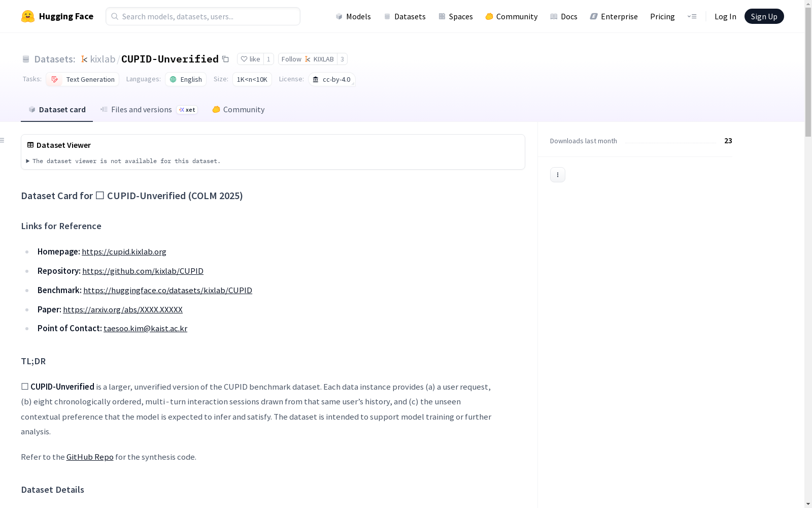This screenshot has height=508, width=812.
Task: Click the KIXLAB follower count 3
Action: coord(343,59)
